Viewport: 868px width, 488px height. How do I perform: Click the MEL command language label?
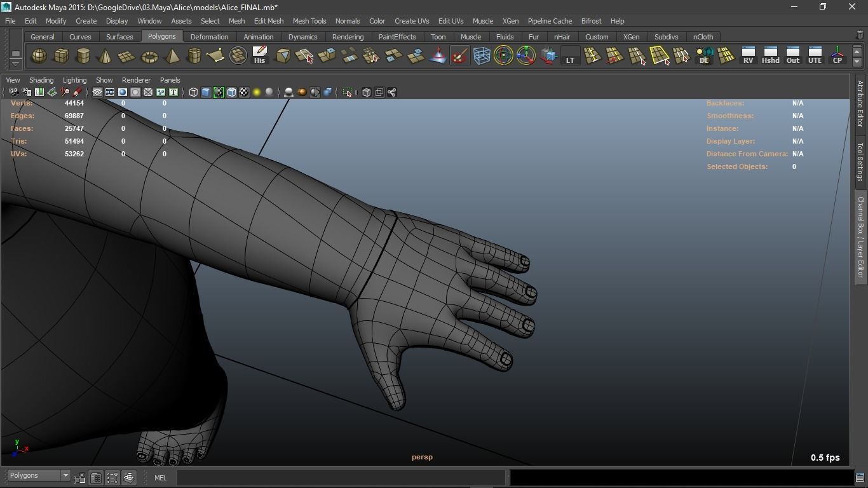160,478
